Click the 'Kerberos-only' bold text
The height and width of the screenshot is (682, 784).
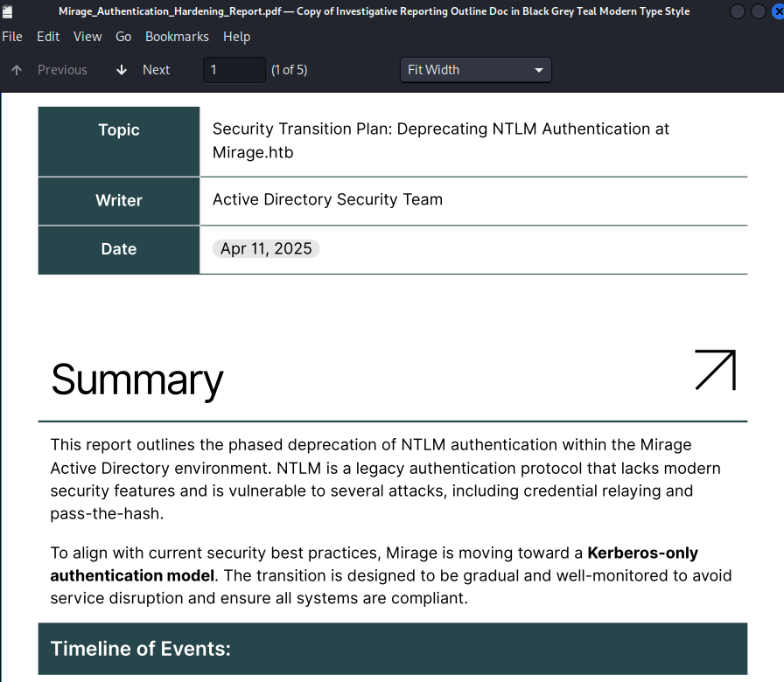(643, 553)
